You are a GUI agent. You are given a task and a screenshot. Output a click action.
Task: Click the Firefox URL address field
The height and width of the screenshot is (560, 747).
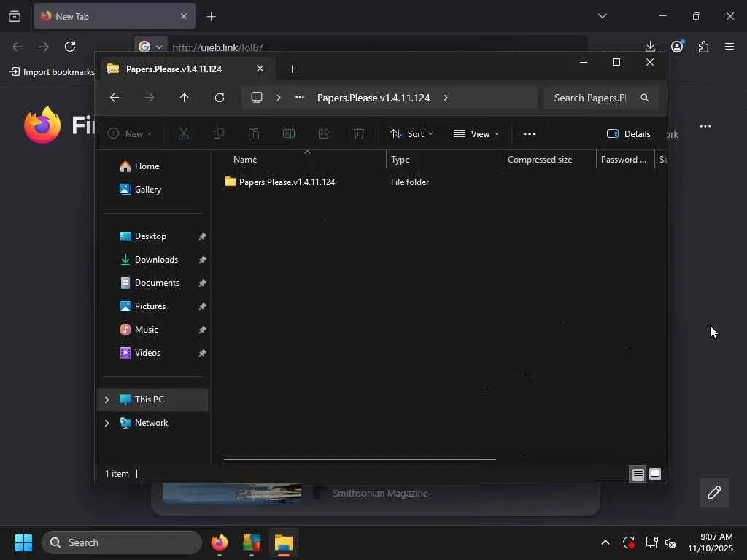tap(376, 47)
